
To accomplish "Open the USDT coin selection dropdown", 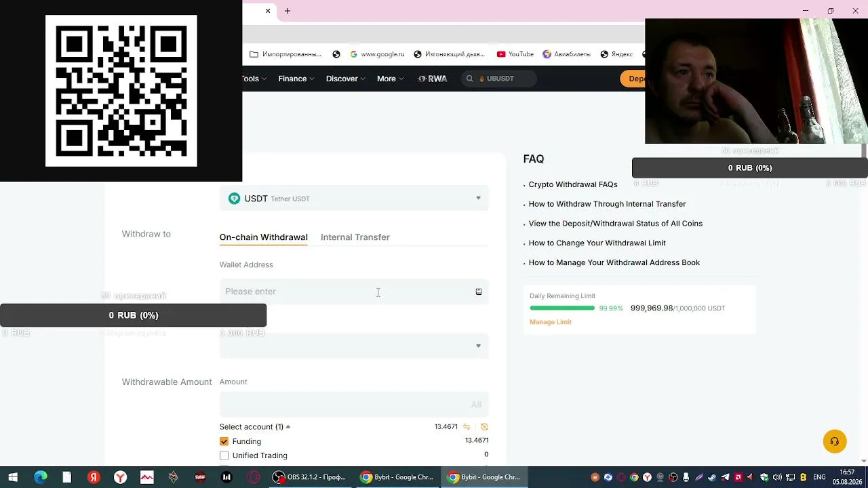I will (x=354, y=199).
